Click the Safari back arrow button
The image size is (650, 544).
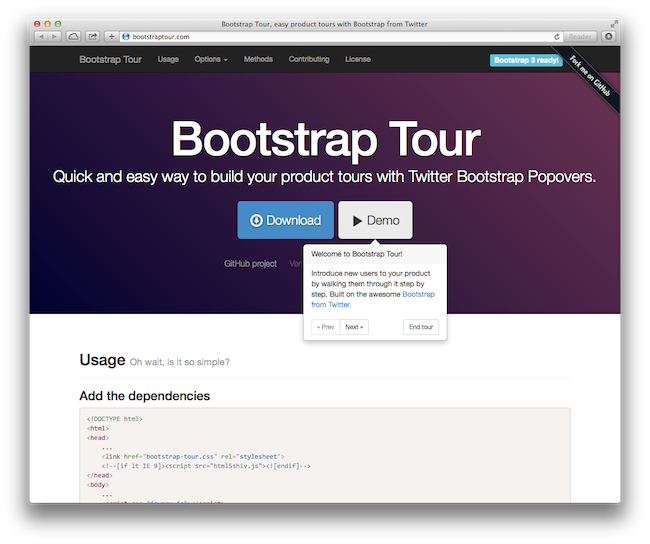tap(41, 36)
